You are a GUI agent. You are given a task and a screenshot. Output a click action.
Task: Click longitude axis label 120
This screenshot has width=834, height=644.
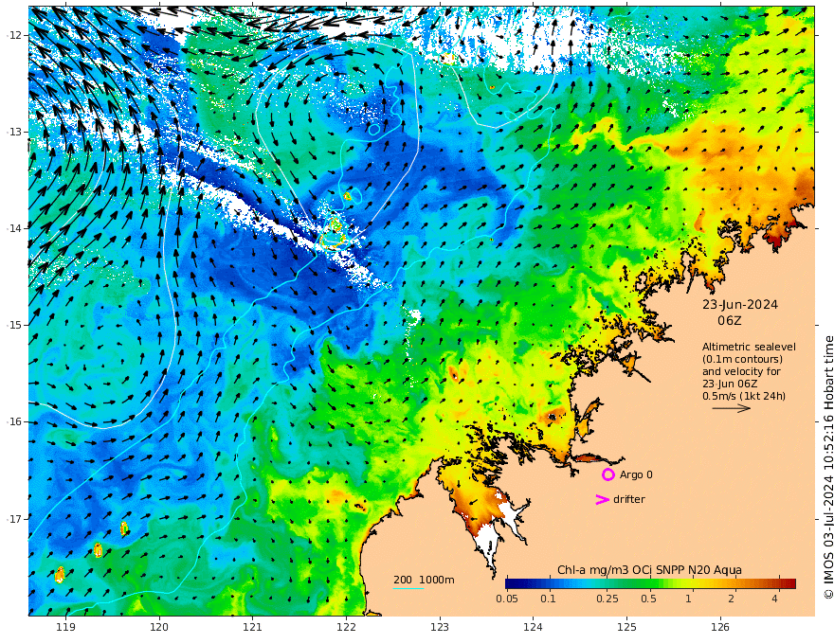159,628
